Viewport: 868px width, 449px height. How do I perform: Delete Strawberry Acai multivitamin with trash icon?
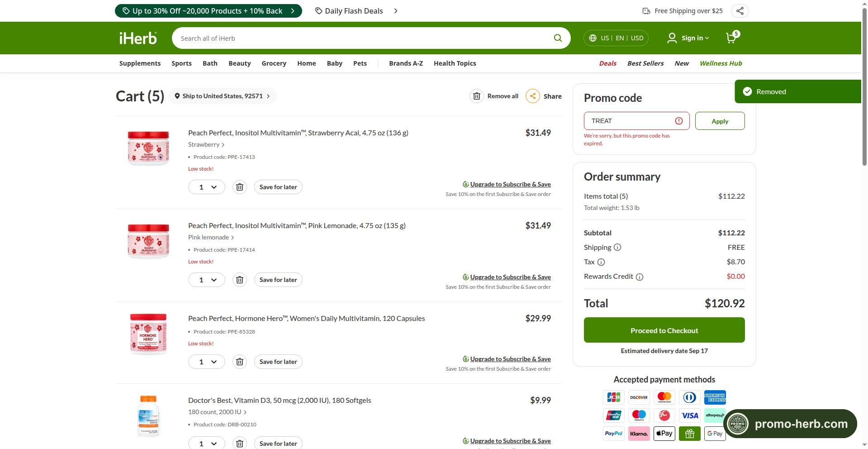pos(240,187)
